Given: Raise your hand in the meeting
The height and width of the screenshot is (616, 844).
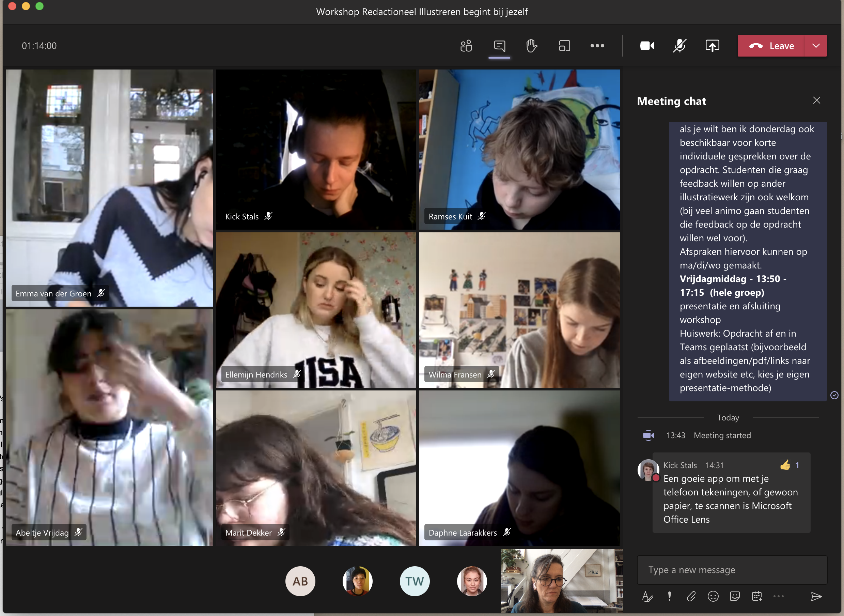Looking at the screenshot, I should (532, 46).
